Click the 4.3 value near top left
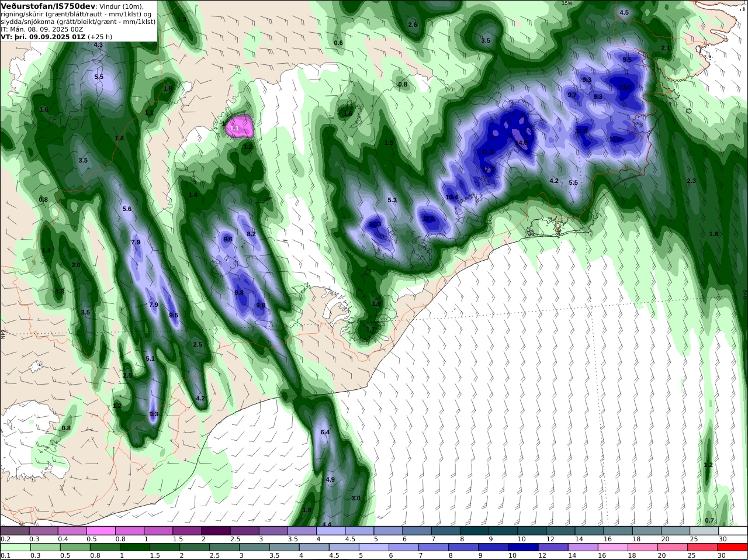 (x=98, y=45)
